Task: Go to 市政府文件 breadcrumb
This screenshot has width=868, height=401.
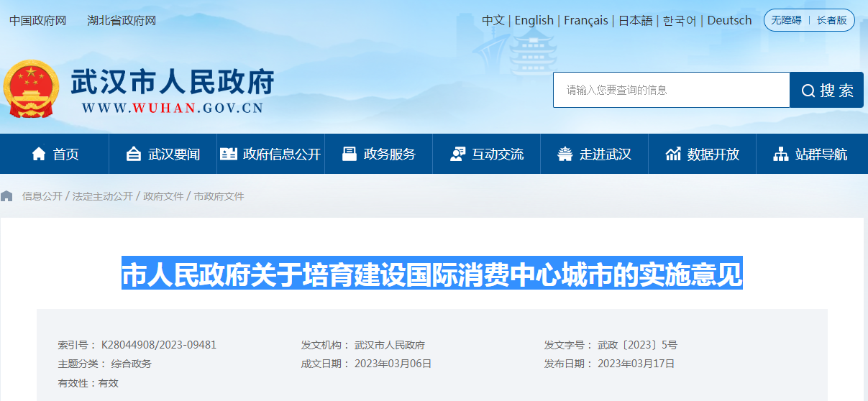Action: [219, 196]
